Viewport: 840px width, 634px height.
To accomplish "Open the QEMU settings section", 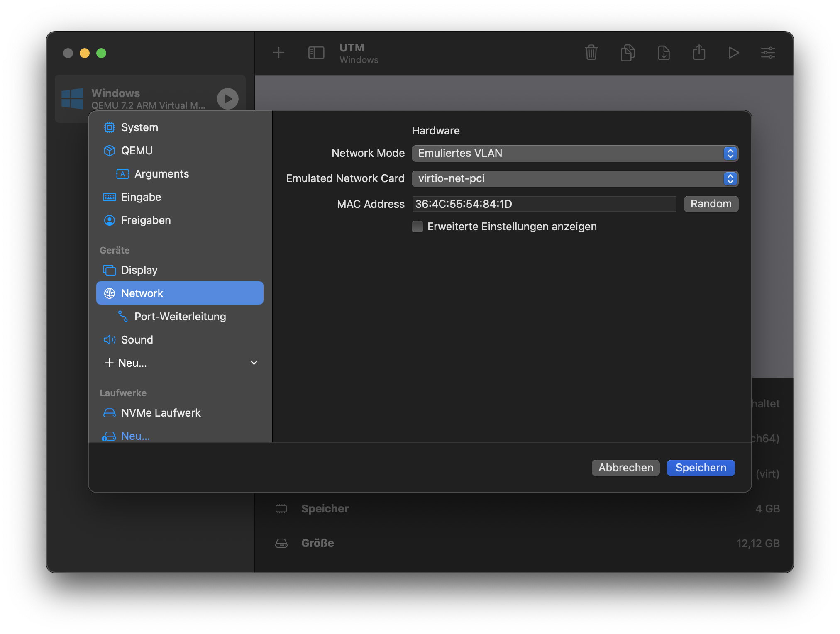I will coord(180,151).
